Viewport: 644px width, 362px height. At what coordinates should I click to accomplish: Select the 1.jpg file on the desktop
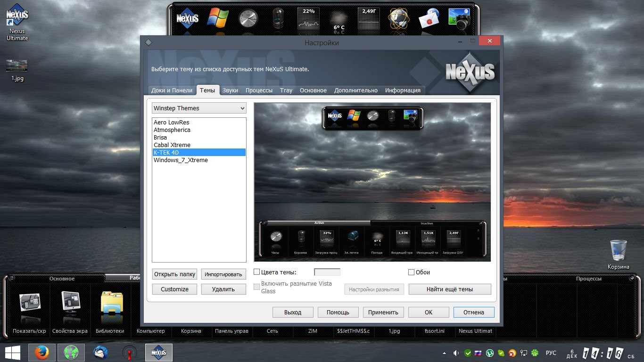point(17,71)
